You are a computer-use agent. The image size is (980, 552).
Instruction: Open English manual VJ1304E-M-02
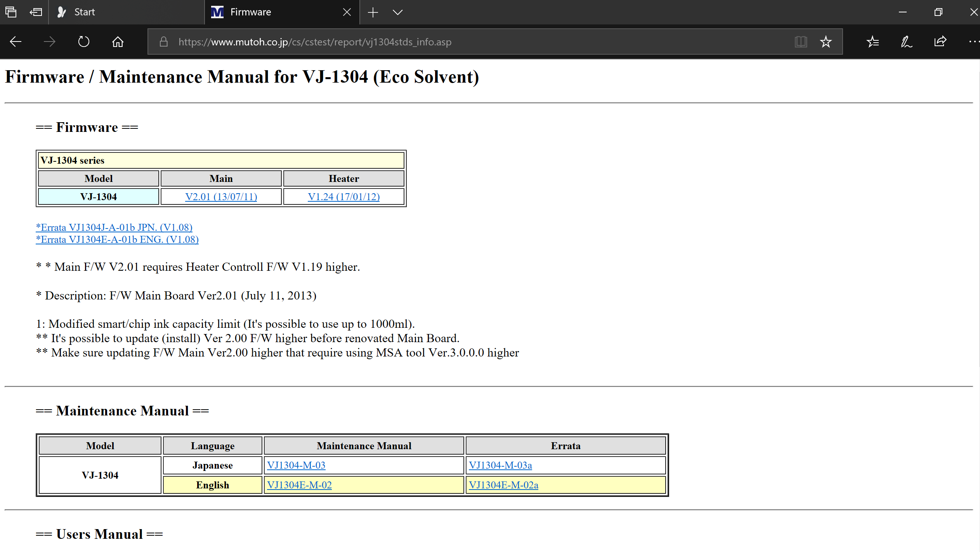(x=299, y=485)
